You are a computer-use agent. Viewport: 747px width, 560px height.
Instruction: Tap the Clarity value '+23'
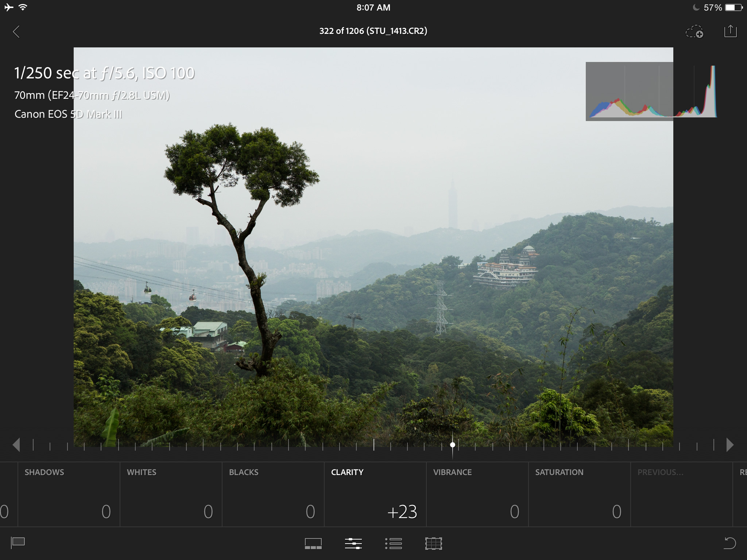[x=402, y=512]
